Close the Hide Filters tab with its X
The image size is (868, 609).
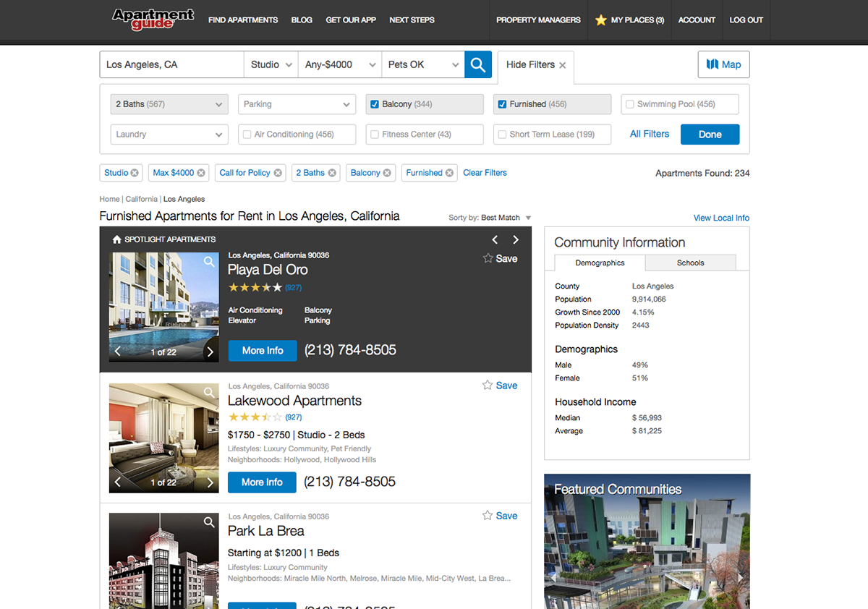[562, 65]
